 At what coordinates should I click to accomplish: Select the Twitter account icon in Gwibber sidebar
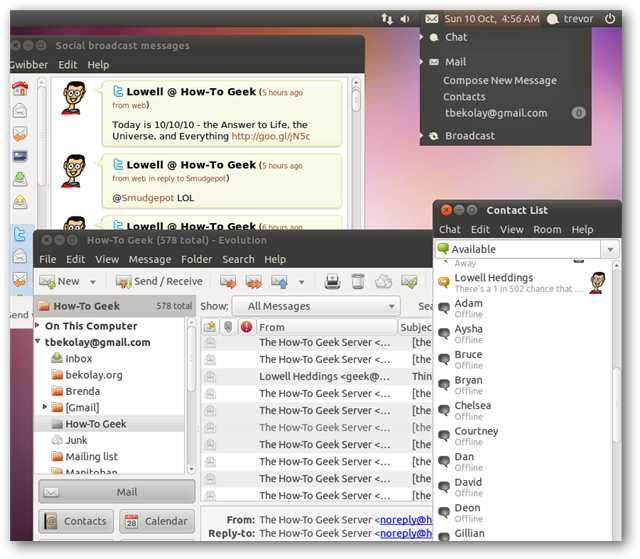click(x=20, y=234)
